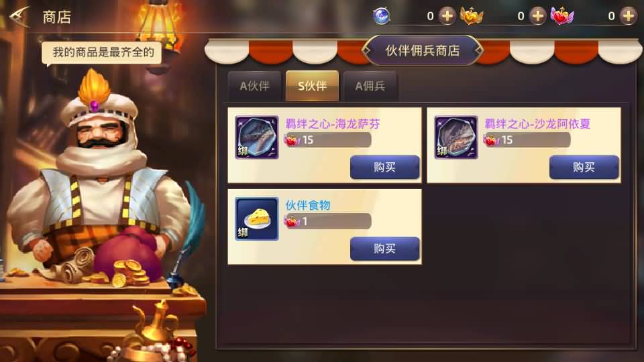The width and height of the screenshot is (644, 362).
Task: Expand shop list with right arrow on 伙伴佣兵商店
Action: point(478,50)
